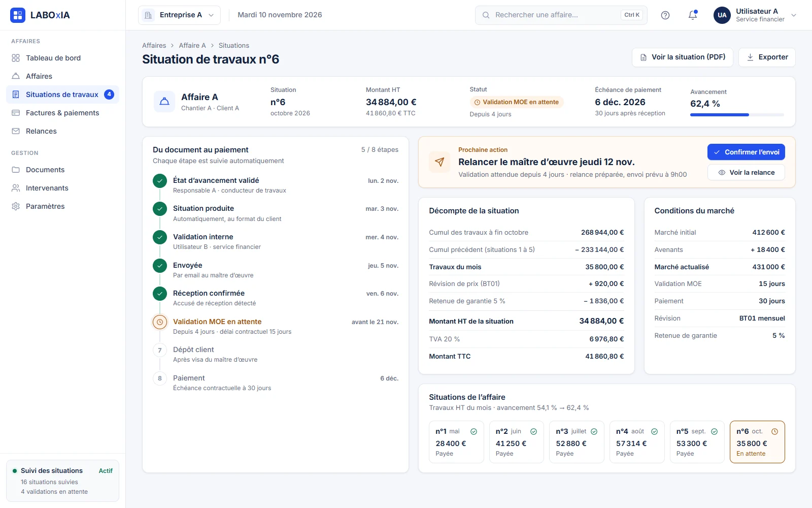The image size is (812, 508).
Task: Click the Situations breadcrumb
Action: point(234,46)
